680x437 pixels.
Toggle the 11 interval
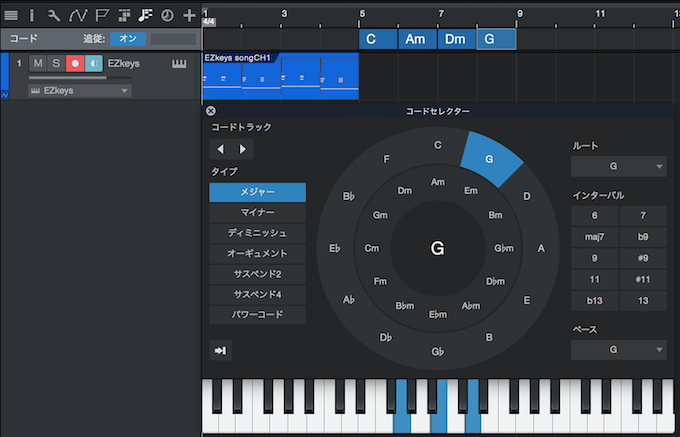coord(595,280)
